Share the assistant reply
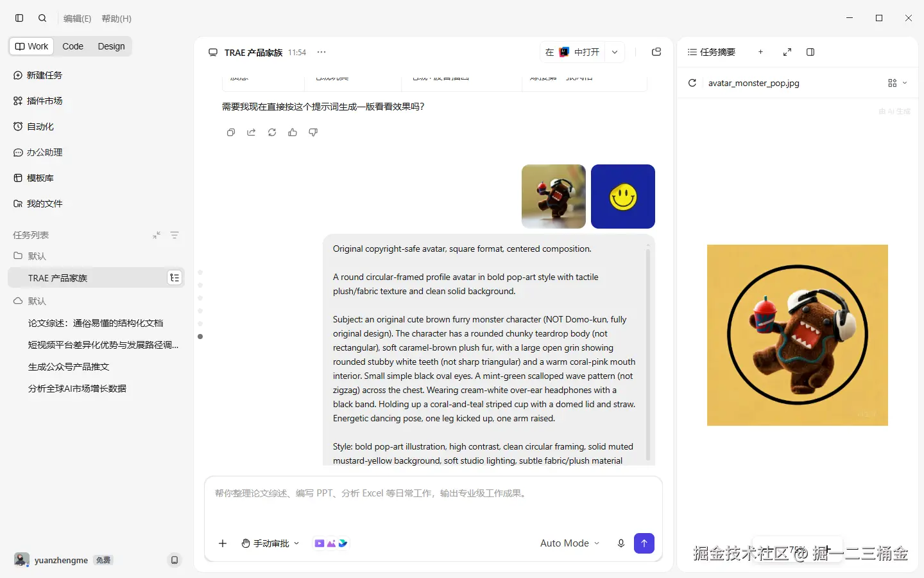924x578 pixels. point(252,132)
